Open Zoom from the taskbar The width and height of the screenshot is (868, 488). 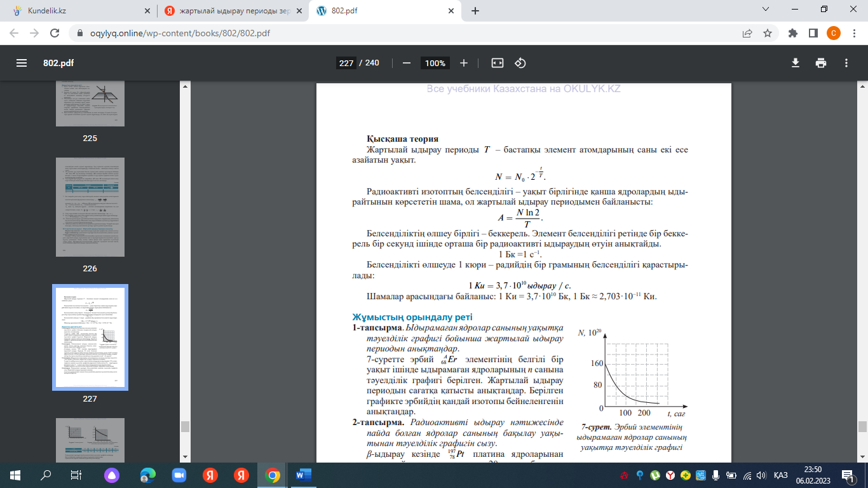[x=179, y=475]
